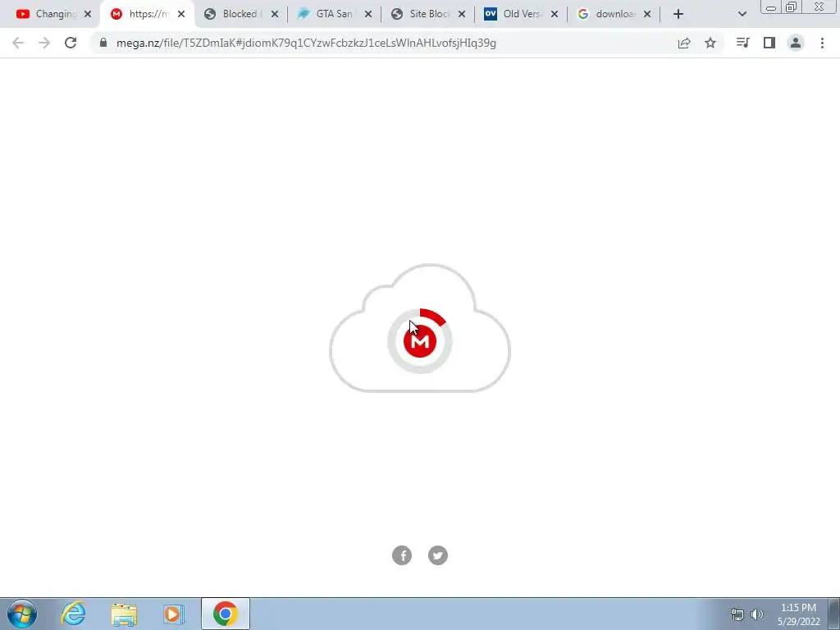This screenshot has height=630, width=840.
Task: Open network status tray icon
Action: [x=737, y=614]
